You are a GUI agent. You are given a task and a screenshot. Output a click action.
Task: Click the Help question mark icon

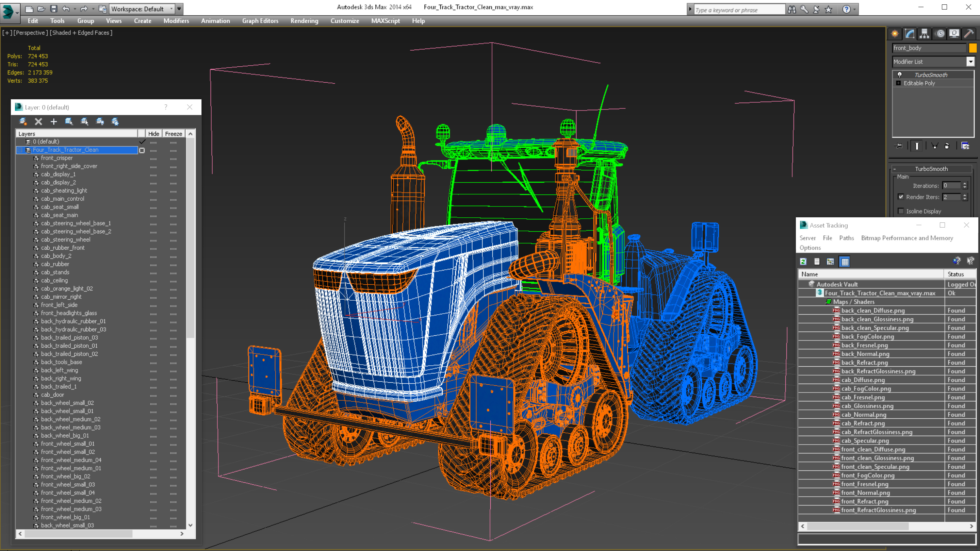[846, 10]
